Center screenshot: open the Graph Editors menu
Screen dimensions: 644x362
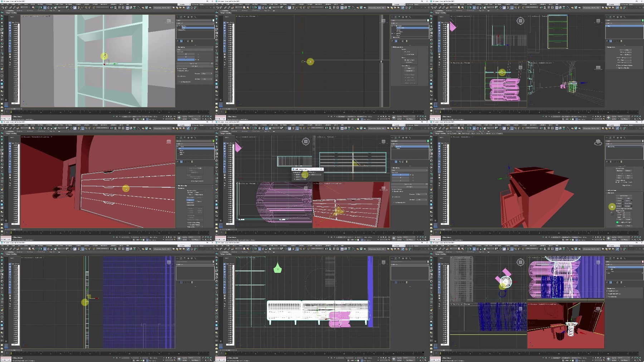pos(273,125)
